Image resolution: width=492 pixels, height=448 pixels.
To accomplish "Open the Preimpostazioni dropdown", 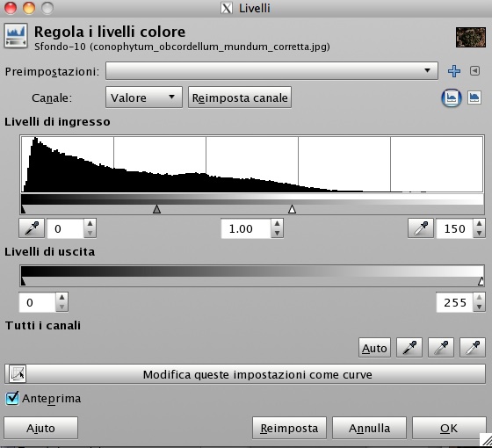I will point(271,71).
